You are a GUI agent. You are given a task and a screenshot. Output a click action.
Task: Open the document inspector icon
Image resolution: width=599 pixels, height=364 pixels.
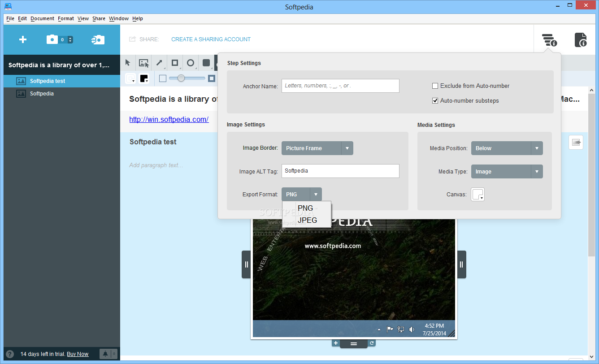pyautogui.click(x=581, y=40)
